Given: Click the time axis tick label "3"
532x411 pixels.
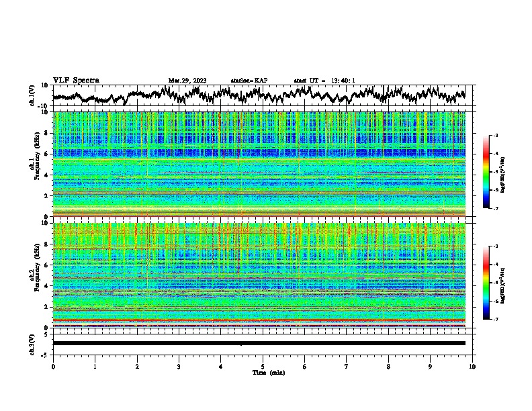Looking at the screenshot, I should 179,367.
